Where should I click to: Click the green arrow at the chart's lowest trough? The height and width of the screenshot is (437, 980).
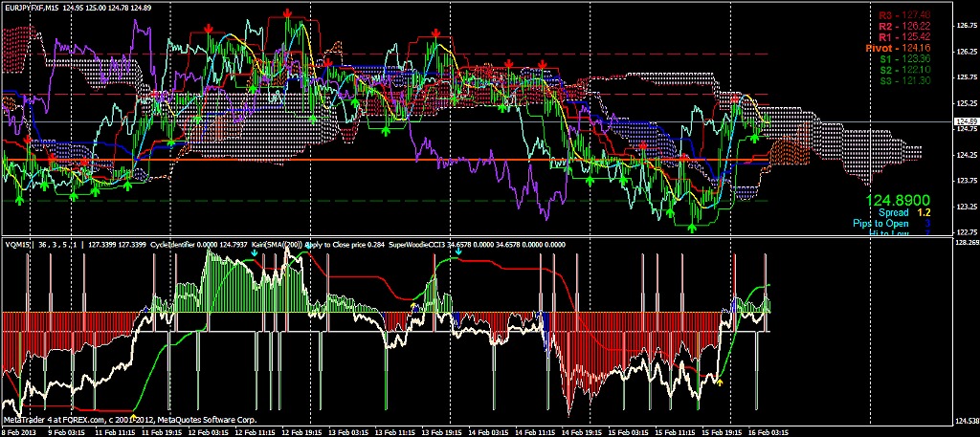click(x=691, y=227)
